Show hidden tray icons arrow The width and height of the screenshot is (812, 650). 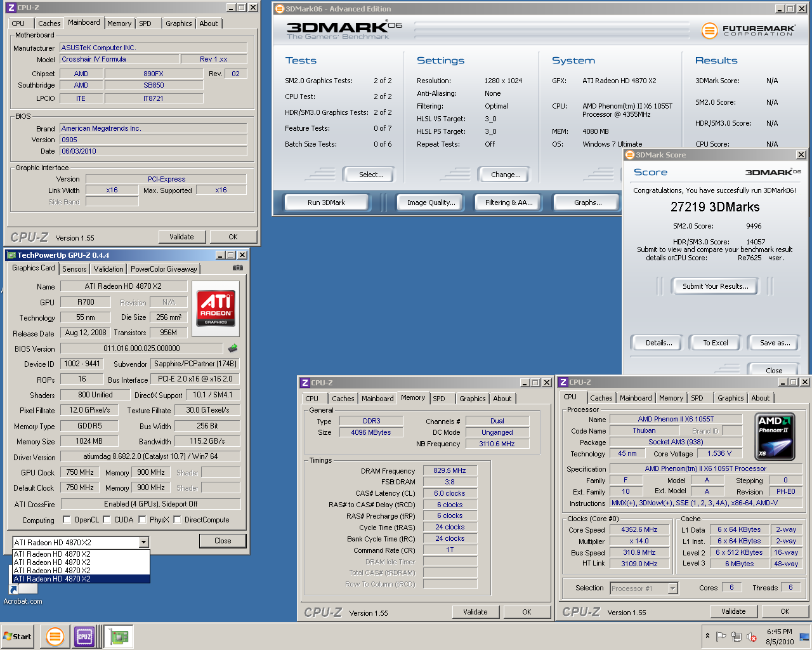[707, 636]
